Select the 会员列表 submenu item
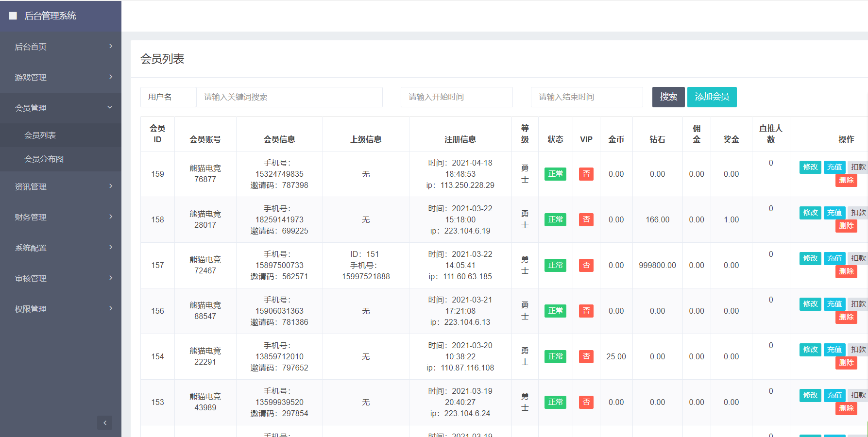The image size is (868, 437). coord(40,135)
